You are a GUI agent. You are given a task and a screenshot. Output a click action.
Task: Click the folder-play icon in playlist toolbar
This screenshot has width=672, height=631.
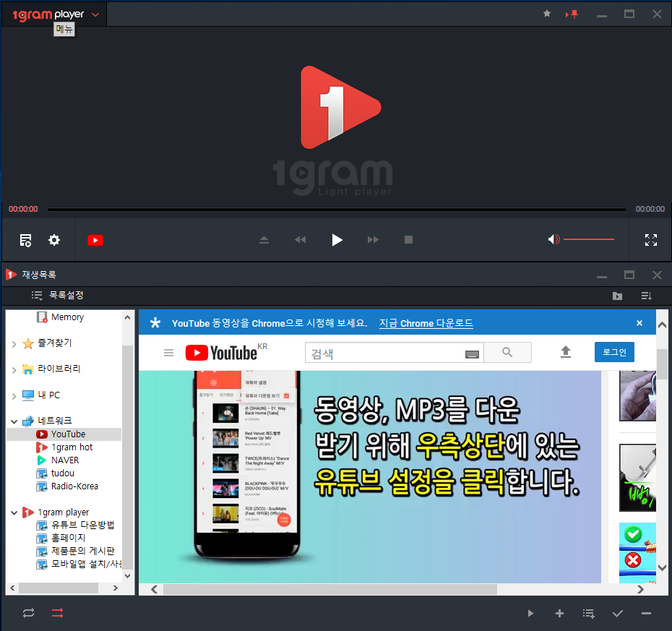[617, 296]
